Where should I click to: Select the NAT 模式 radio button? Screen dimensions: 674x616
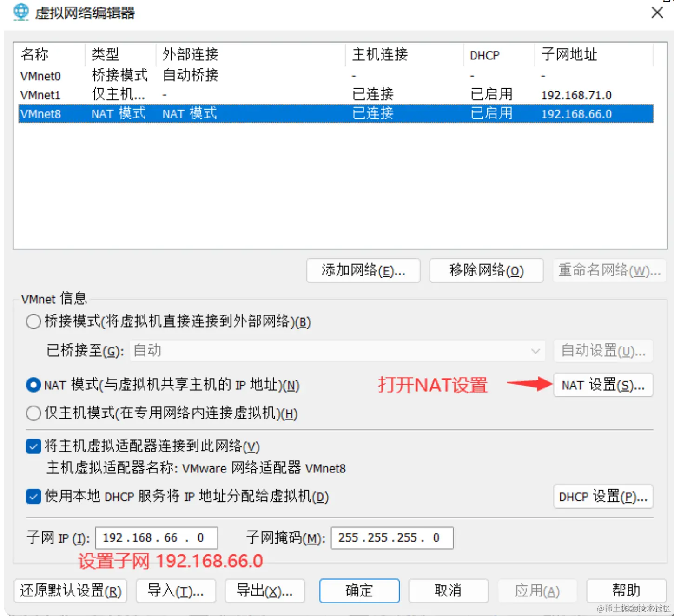33,385
